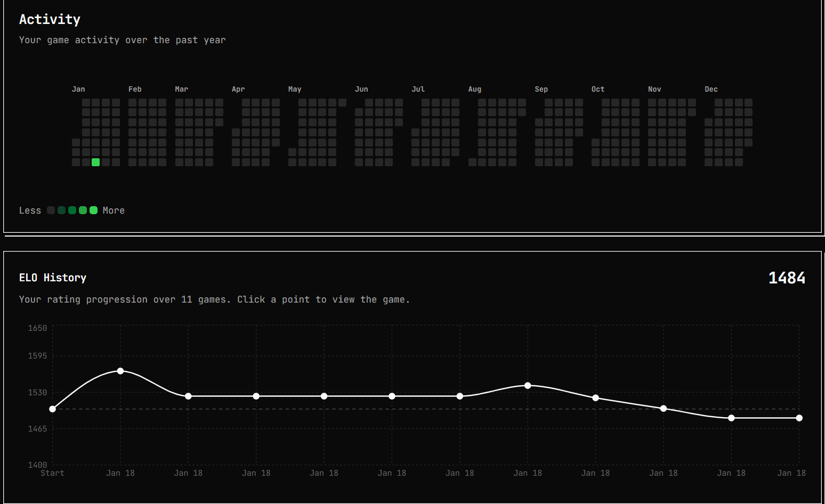
Task: Click the Less legend label
Action: (x=30, y=210)
